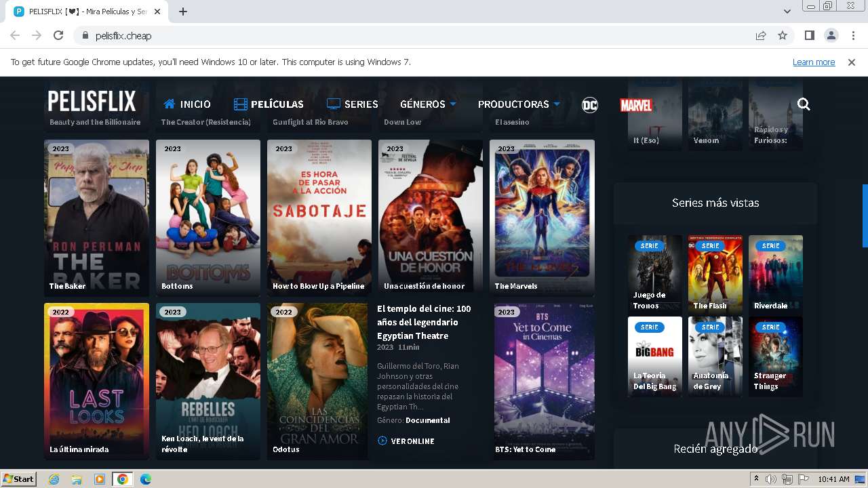868x488 pixels.
Task: Open the Documental genre link
Action: click(427, 420)
